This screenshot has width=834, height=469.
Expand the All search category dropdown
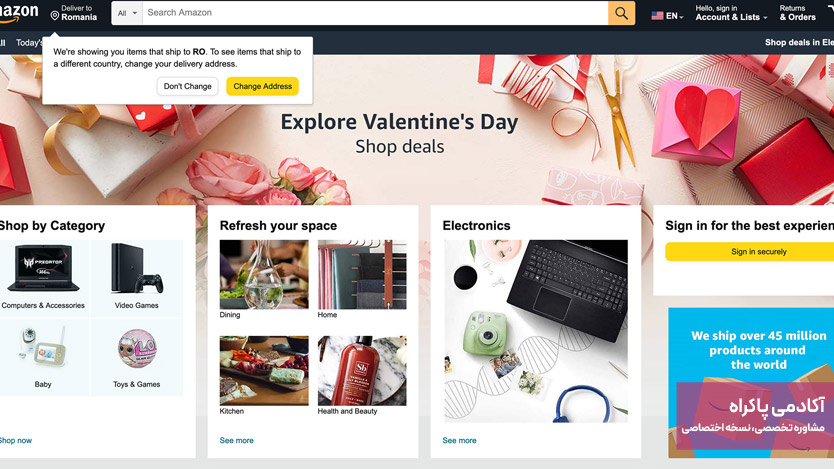(x=127, y=13)
